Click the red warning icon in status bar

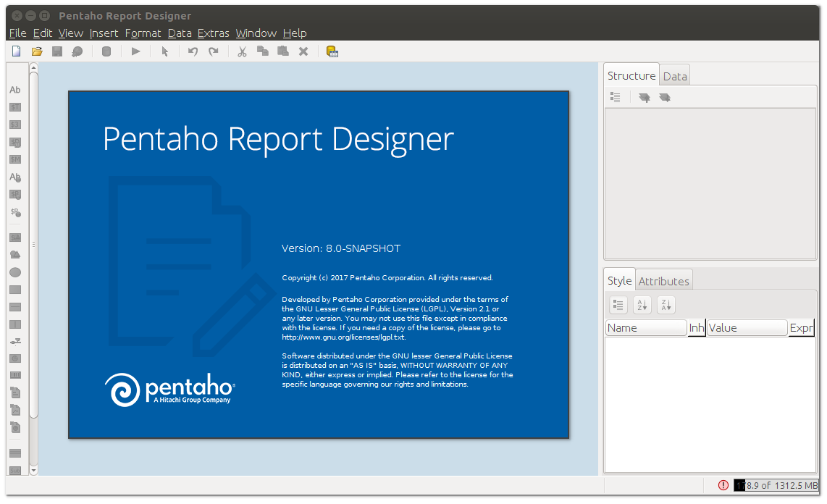(723, 485)
